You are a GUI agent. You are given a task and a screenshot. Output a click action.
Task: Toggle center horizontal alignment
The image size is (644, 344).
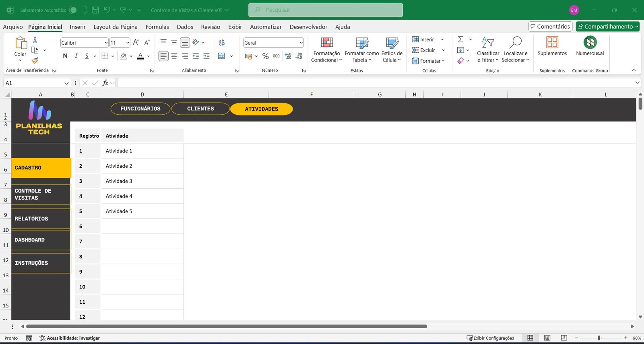(174, 56)
